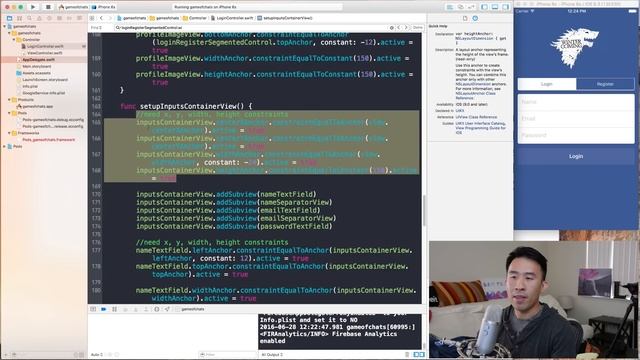Select LoginController.swift in navigator

(45, 46)
